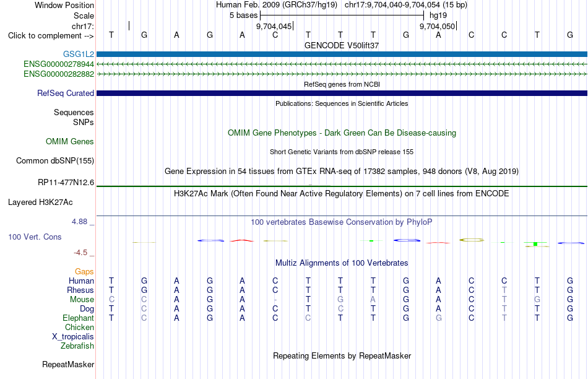The width and height of the screenshot is (588, 379).
Task: Select the Rhesus alignment row label
Action: pyautogui.click(x=80, y=290)
